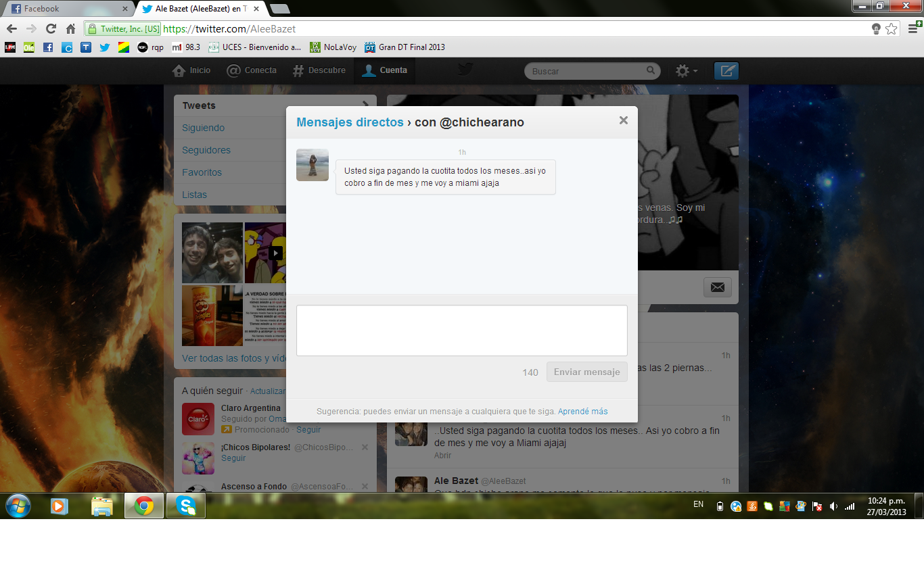Close the Ale Bazet Twitter tab
The image size is (924, 584).
(x=258, y=9)
